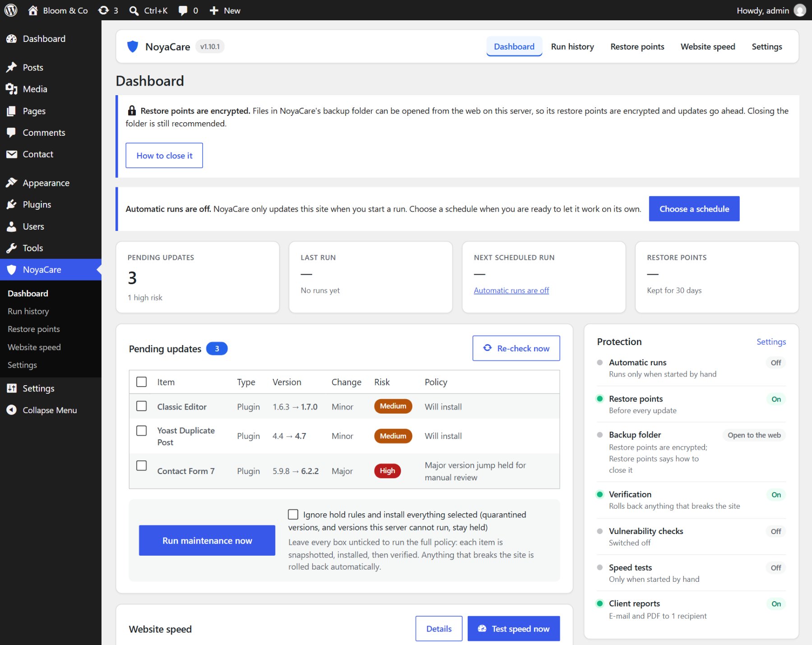Click the updates icon showing 3
This screenshot has height=645, width=812.
pyautogui.click(x=104, y=10)
